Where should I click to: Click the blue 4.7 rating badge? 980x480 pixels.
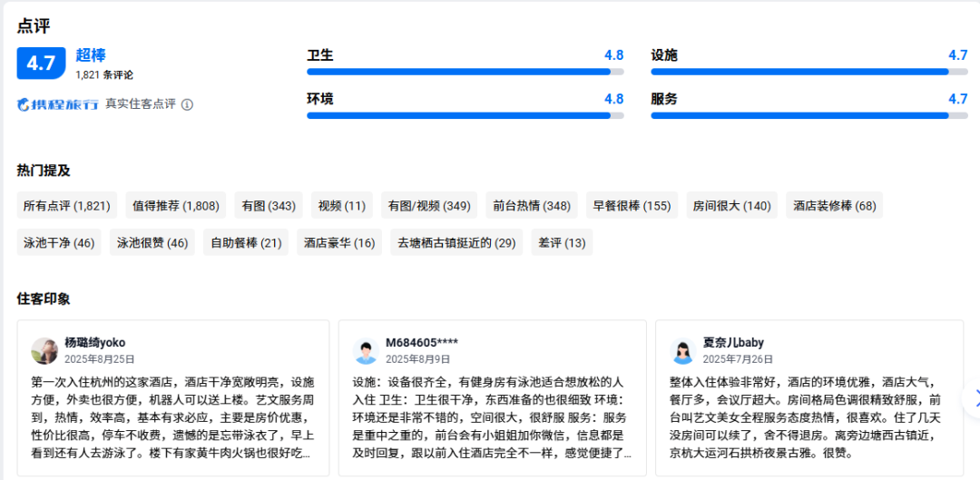(x=41, y=64)
